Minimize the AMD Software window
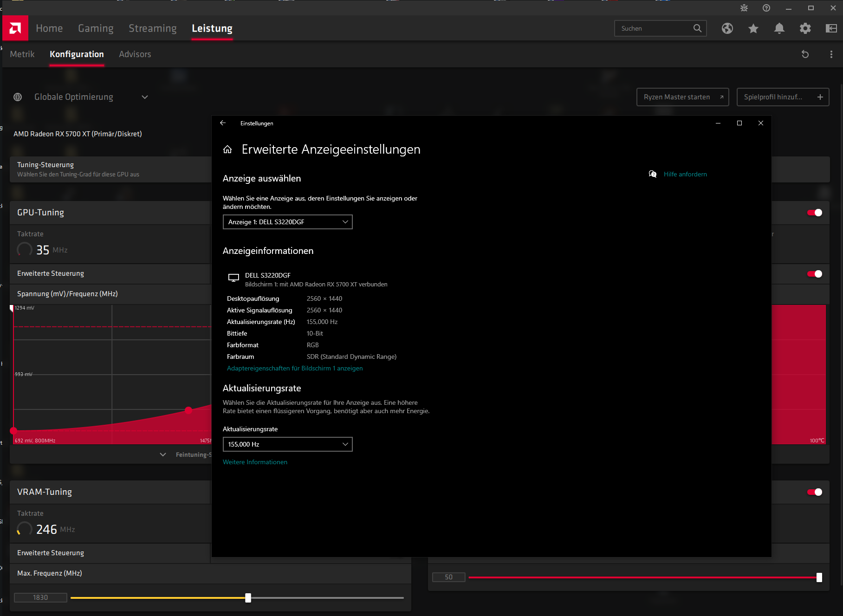Screen dimensions: 843x616 click(x=789, y=8)
